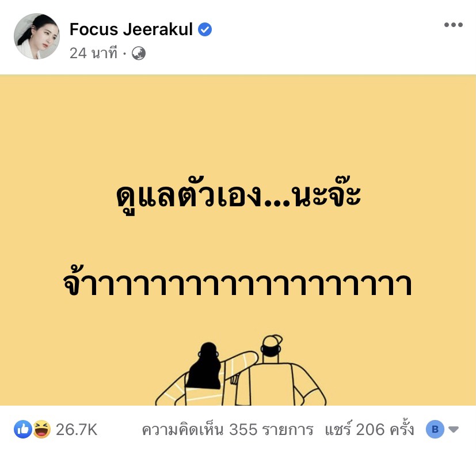Click the Haha laughing reaction icon

pyautogui.click(x=41, y=429)
